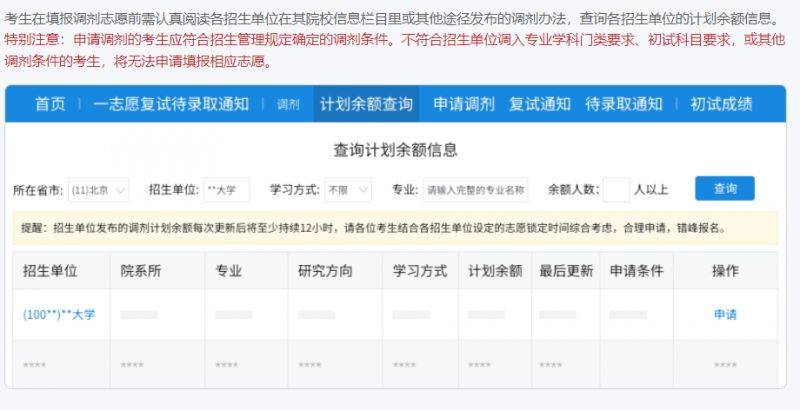This screenshot has width=800, height=410.
Task: Open the 首页 tab
Action: pos(50,104)
